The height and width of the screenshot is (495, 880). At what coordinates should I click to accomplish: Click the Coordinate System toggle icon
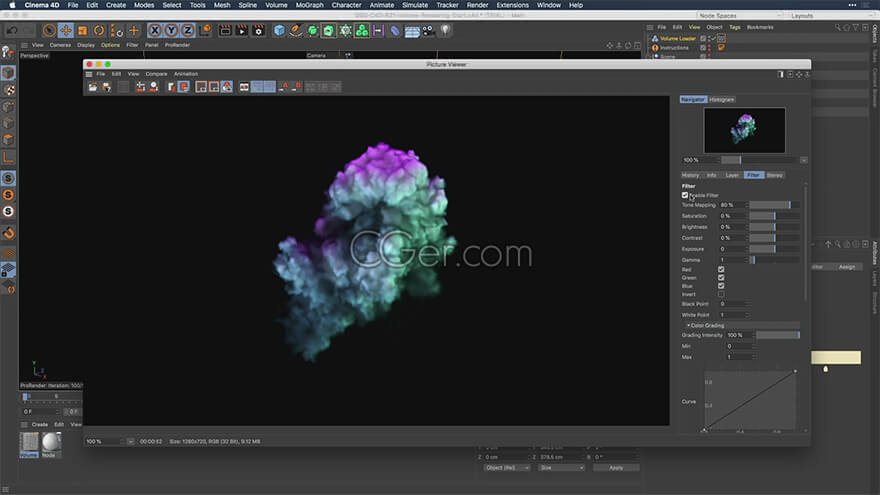click(206, 30)
